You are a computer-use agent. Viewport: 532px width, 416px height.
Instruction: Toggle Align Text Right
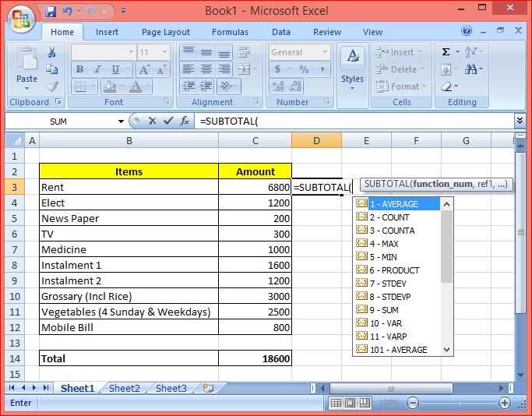pos(224,69)
